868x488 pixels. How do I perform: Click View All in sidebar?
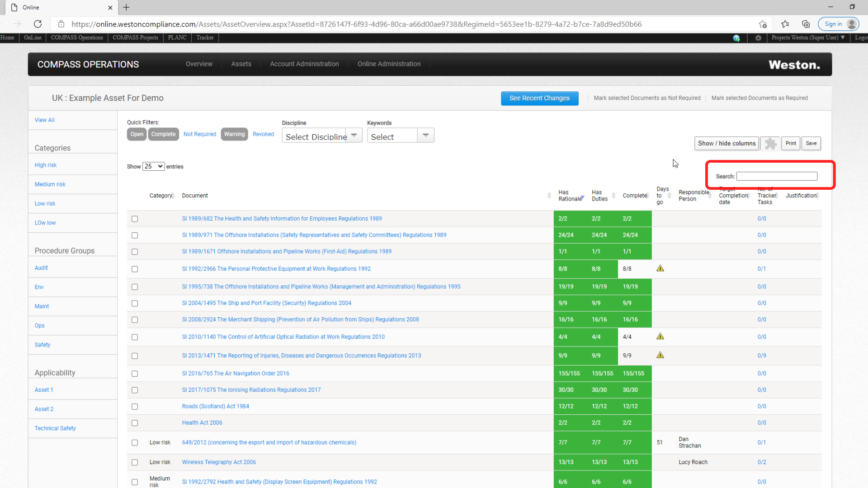coord(44,120)
